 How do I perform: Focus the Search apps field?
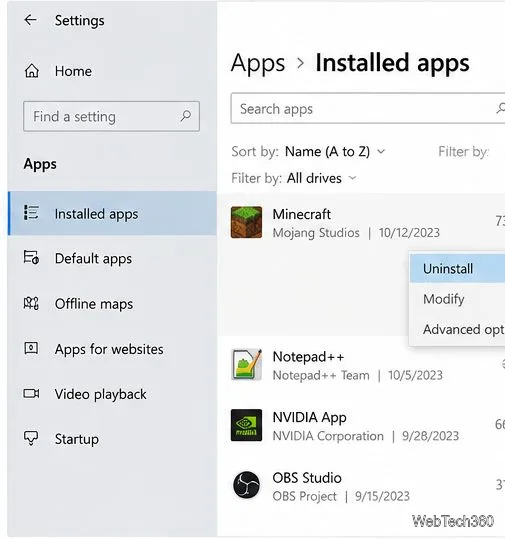(368, 108)
